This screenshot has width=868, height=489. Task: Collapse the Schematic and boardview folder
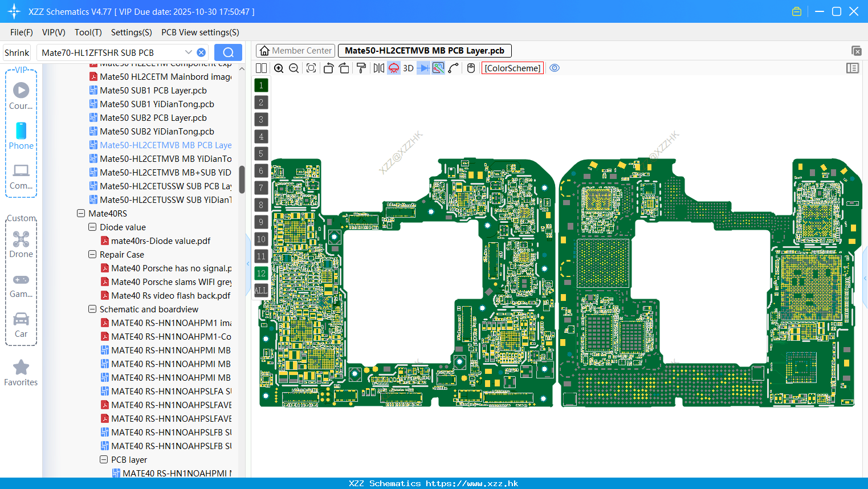pyautogui.click(x=92, y=309)
